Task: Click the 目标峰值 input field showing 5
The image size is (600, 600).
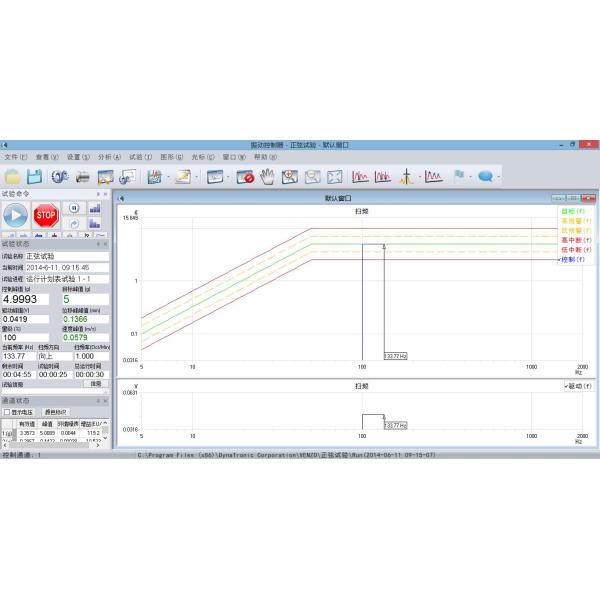Action: pos(83,298)
